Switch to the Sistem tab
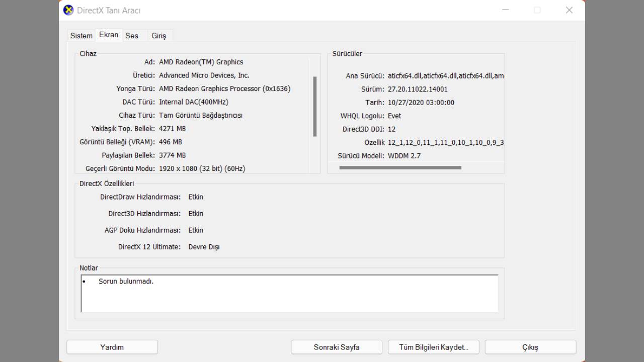644x362 pixels. point(81,35)
